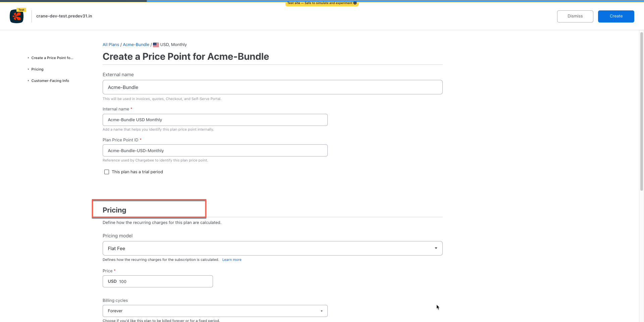This screenshot has width=644, height=322.
Task: Select Create a Price Point sidebar item
Action: pos(52,58)
